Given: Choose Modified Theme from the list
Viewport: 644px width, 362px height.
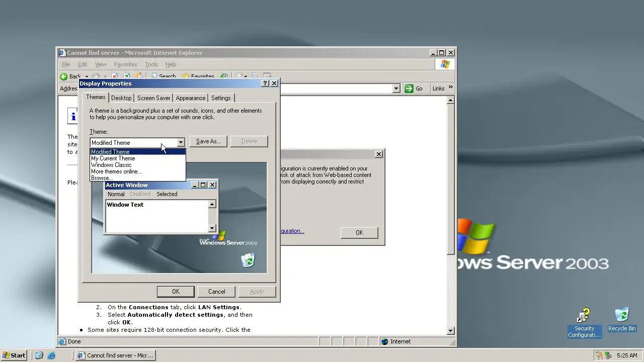Looking at the screenshot, I should click(138, 152).
